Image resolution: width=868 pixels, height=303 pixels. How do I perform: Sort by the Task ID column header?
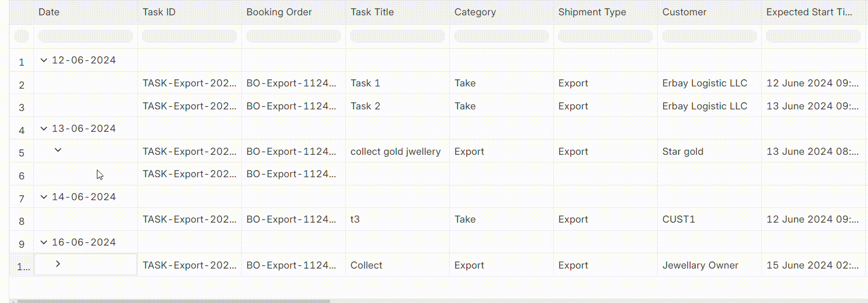[x=159, y=12]
